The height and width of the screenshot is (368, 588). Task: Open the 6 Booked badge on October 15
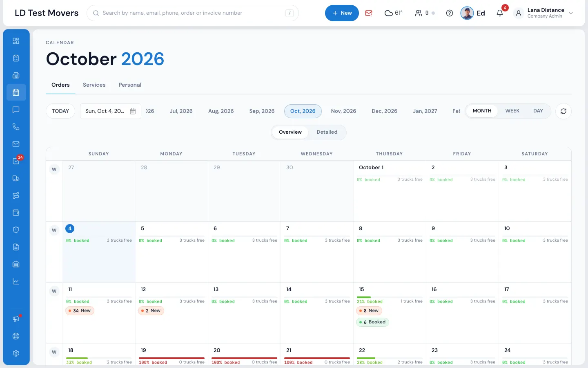[x=373, y=322]
